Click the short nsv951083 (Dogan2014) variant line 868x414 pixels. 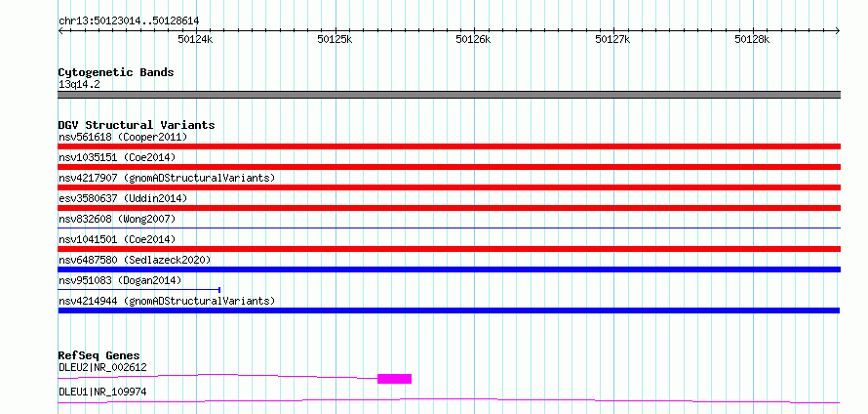click(x=139, y=289)
